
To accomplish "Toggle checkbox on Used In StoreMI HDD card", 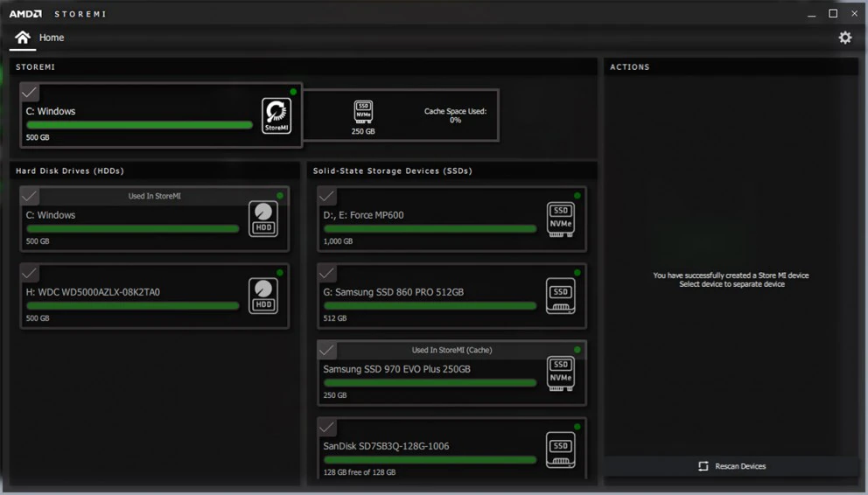I will coord(30,196).
